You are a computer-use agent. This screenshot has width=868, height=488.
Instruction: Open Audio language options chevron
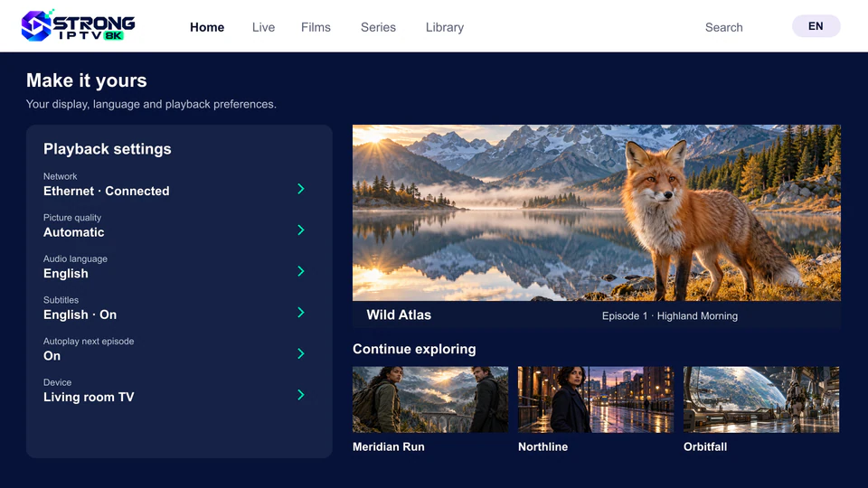click(x=301, y=271)
